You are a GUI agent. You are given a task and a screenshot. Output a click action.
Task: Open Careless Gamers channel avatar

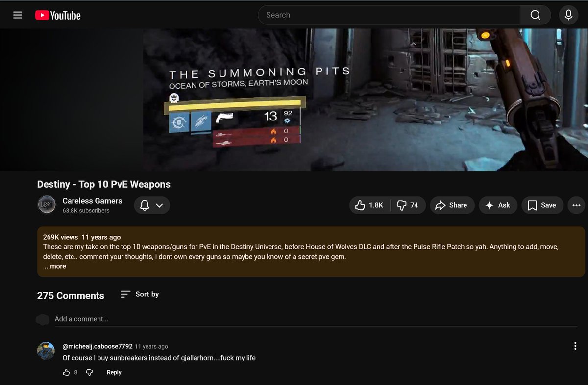pos(47,205)
